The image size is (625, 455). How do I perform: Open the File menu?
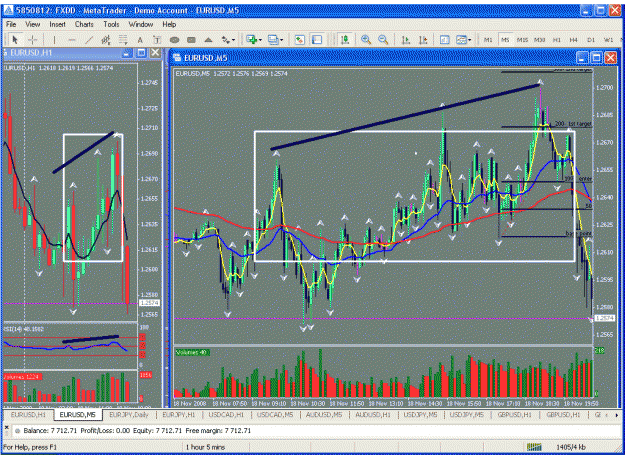(11, 24)
